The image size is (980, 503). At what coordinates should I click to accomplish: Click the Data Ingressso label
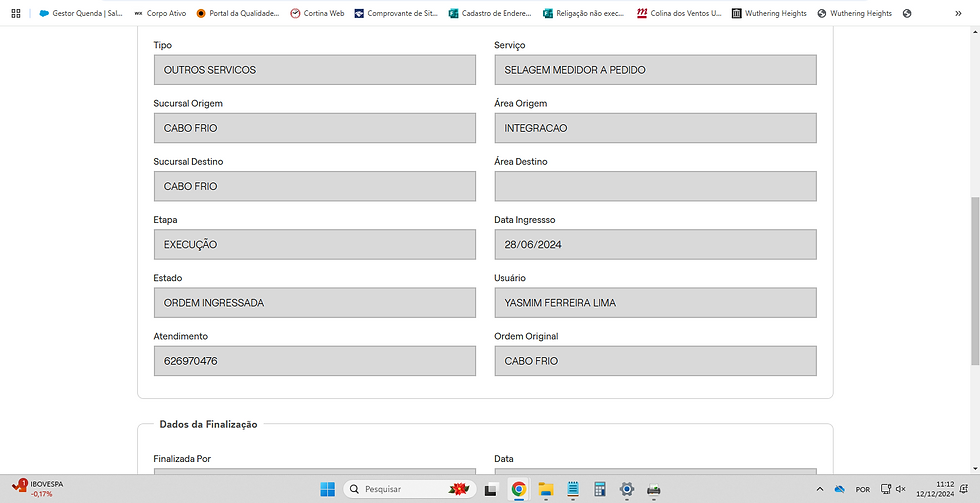pos(524,220)
